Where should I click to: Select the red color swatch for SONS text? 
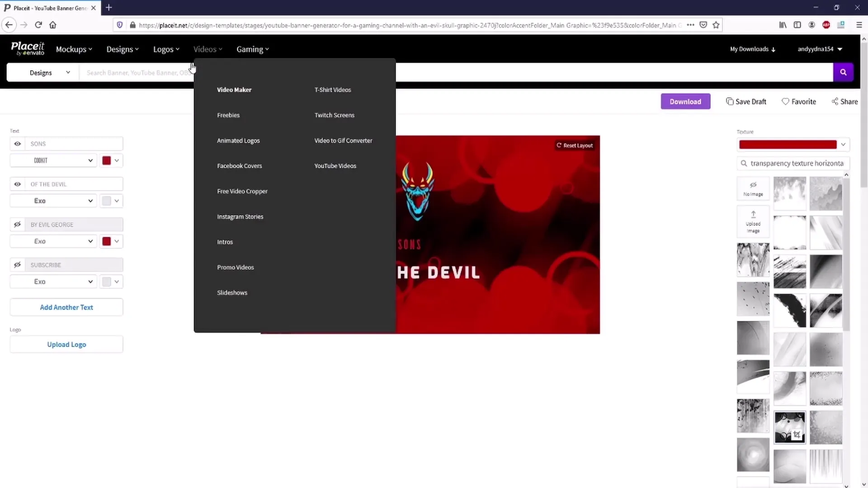(x=107, y=160)
